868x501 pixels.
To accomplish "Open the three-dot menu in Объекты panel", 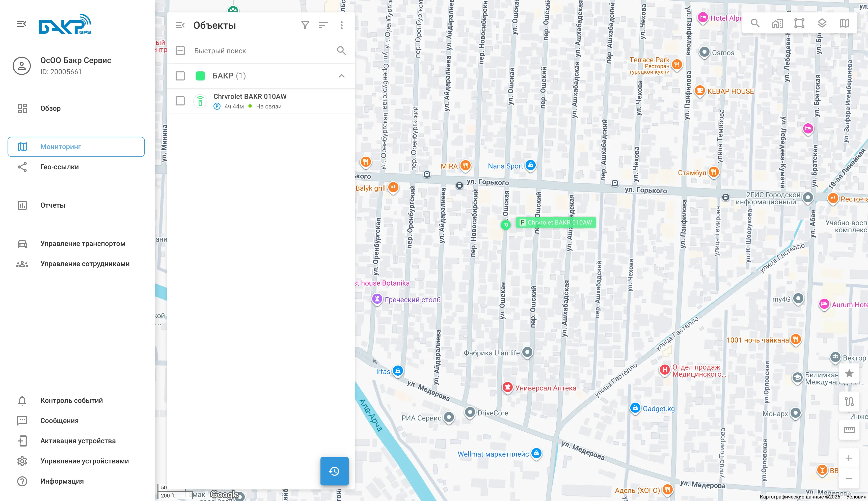I will tap(341, 25).
